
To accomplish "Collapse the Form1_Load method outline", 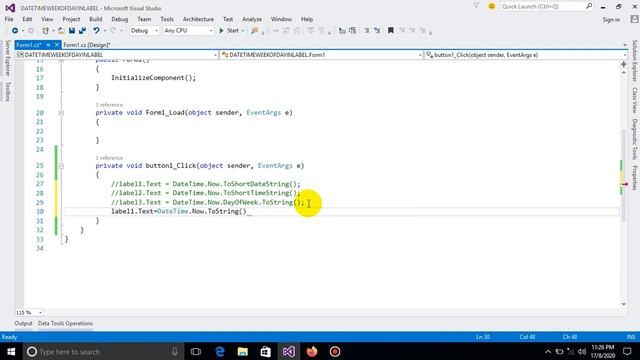I will (61, 113).
